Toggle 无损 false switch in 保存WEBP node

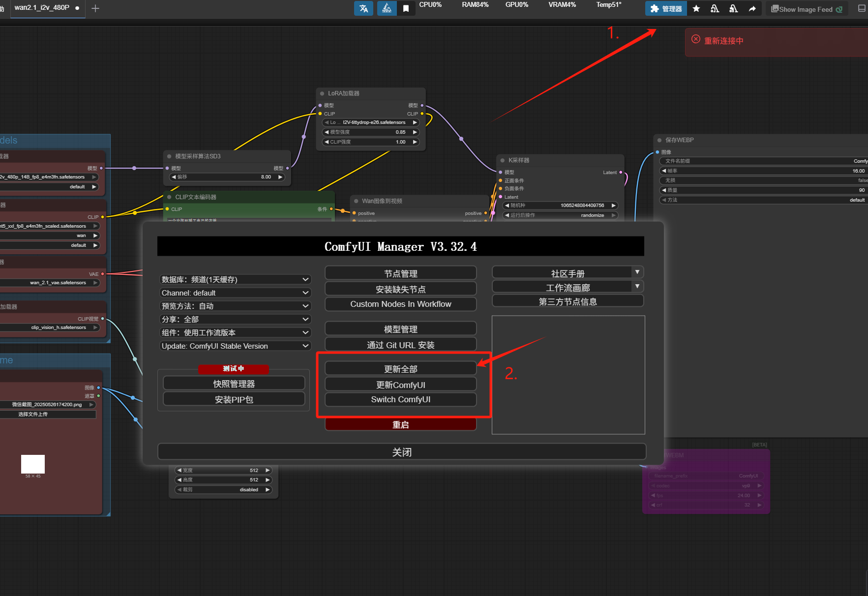[x=763, y=180]
